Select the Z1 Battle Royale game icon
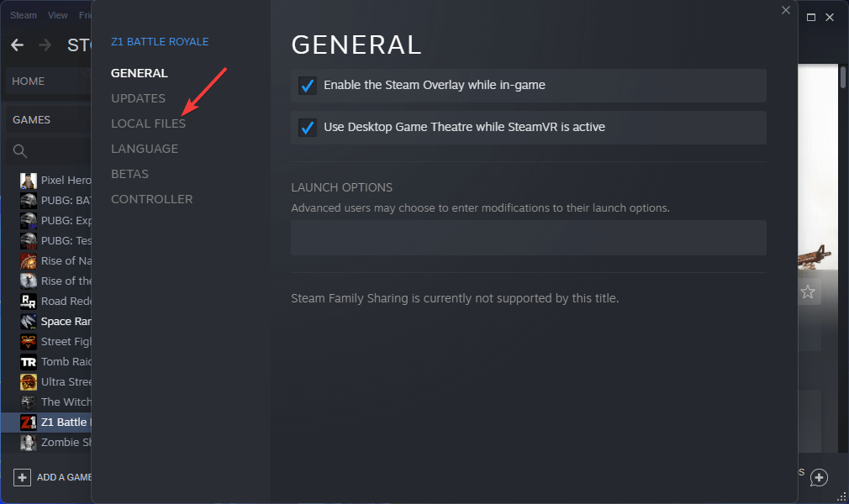The height and width of the screenshot is (504, 849). (x=28, y=423)
